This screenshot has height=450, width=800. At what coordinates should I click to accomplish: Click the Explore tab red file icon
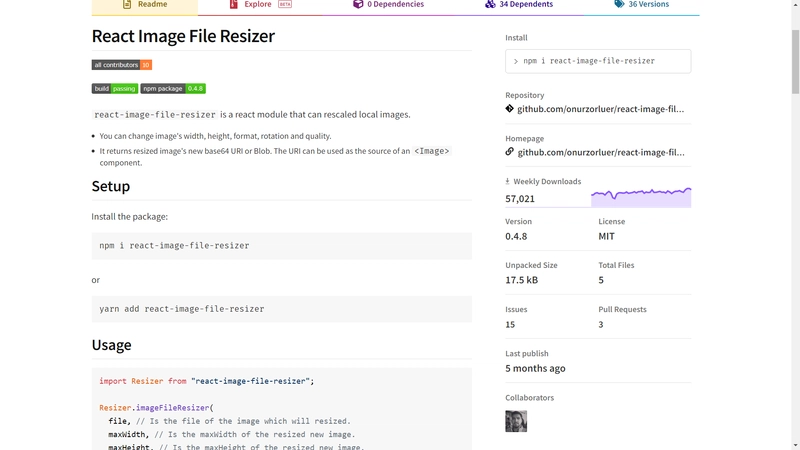(x=234, y=4)
